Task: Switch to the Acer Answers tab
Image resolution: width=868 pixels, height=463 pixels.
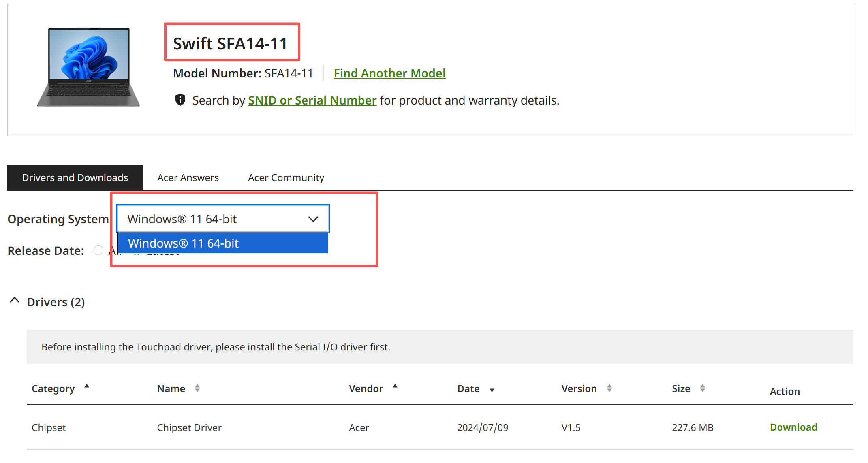Action: (188, 177)
